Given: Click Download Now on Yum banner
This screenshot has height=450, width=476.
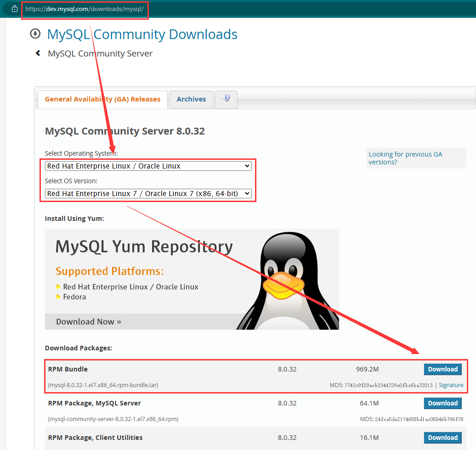Looking at the screenshot, I should (x=89, y=321).
